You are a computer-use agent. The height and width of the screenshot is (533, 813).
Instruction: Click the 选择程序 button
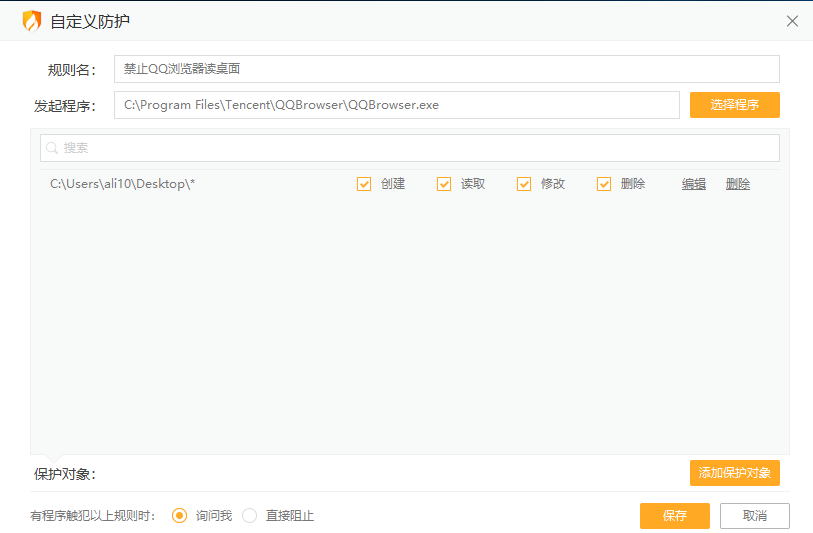(x=734, y=105)
